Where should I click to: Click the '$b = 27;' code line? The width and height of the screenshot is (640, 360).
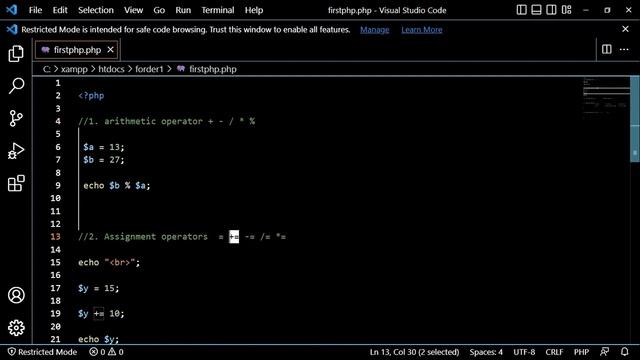point(104,160)
